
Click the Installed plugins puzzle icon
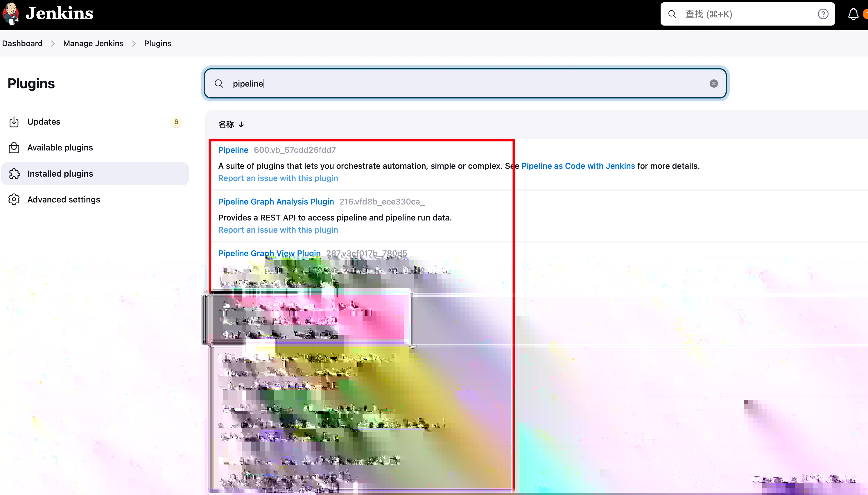(x=14, y=174)
